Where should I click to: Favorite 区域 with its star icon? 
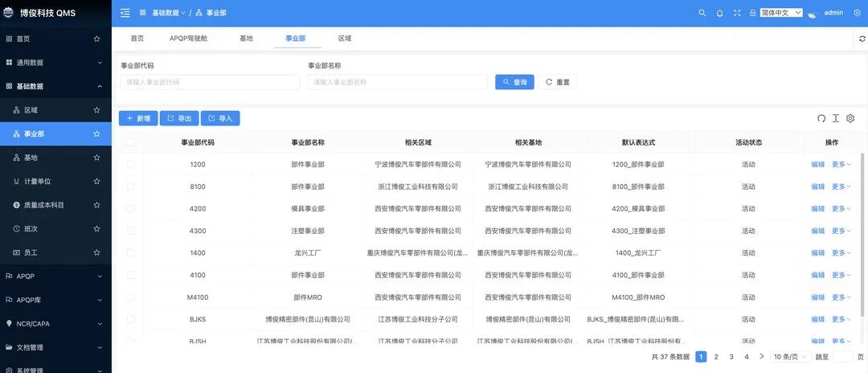[x=97, y=110]
